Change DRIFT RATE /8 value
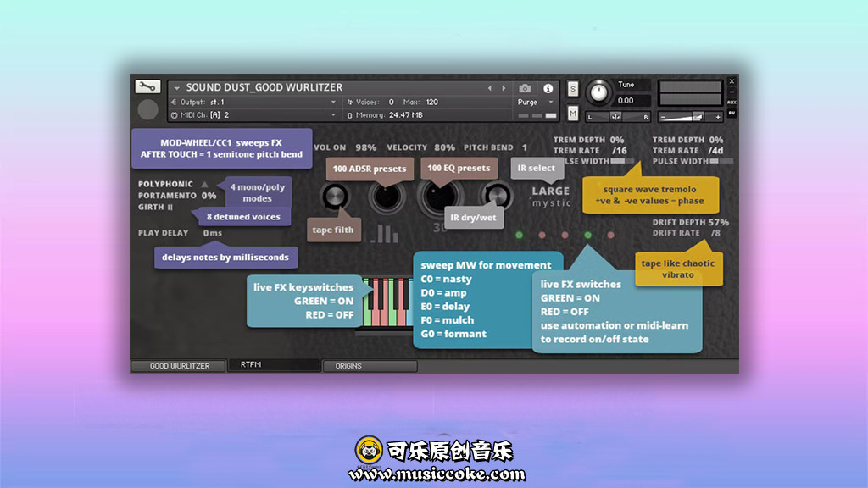 pos(715,233)
